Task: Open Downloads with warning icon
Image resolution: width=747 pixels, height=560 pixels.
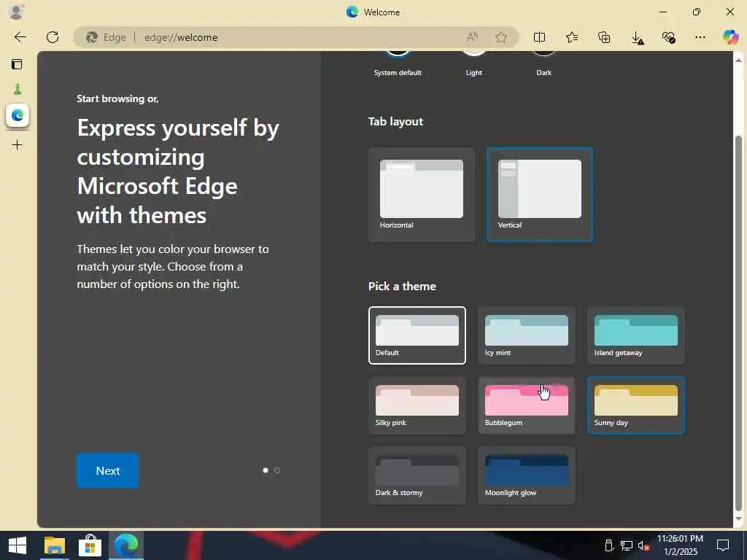Action: pyautogui.click(x=637, y=38)
